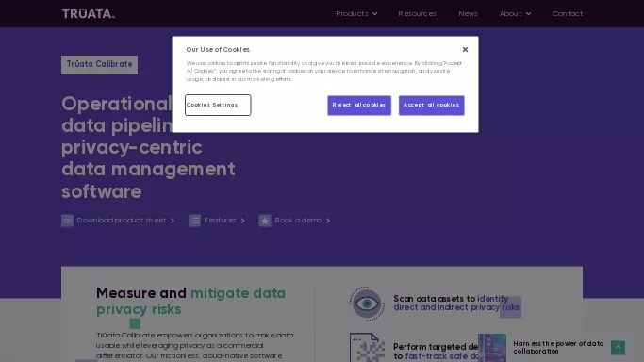Click the document QR pattern icon

(x=367, y=347)
